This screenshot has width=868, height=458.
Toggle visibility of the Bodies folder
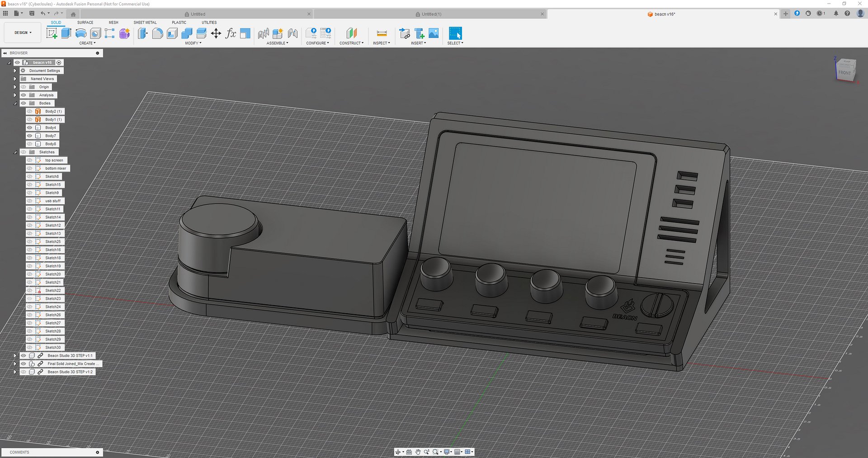pyautogui.click(x=24, y=103)
